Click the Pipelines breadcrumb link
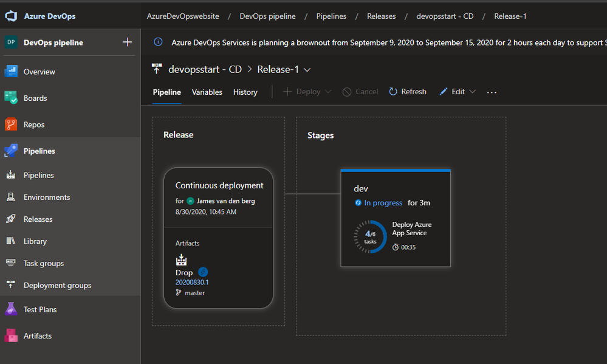This screenshot has height=364, width=607. pyautogui.click(x=331, y=16)
